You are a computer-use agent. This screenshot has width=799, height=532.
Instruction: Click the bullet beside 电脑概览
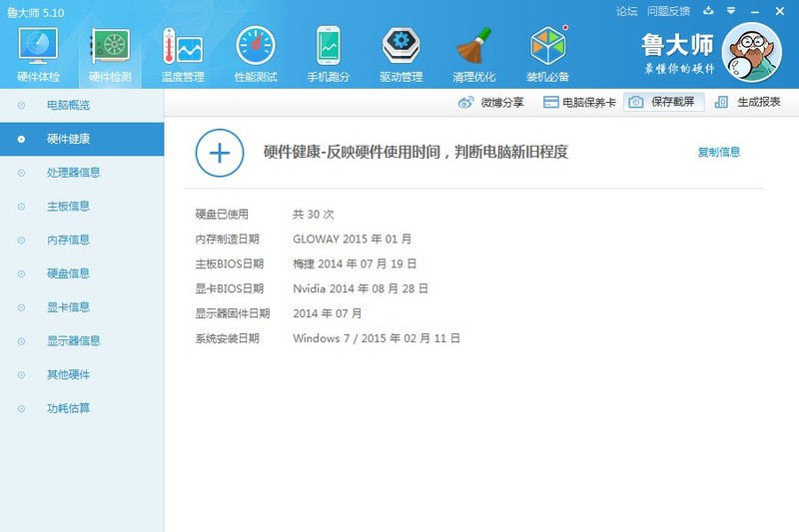click(x=21, y=106)
